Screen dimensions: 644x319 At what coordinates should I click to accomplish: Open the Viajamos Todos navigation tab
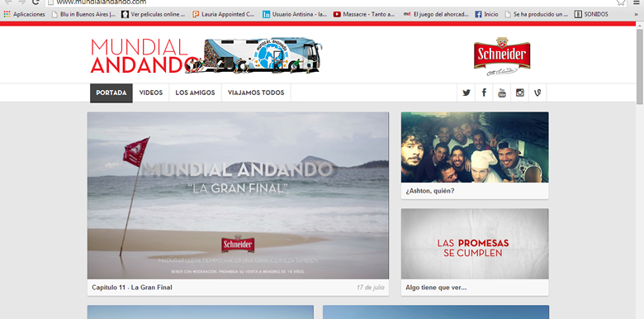coord(256,93)
